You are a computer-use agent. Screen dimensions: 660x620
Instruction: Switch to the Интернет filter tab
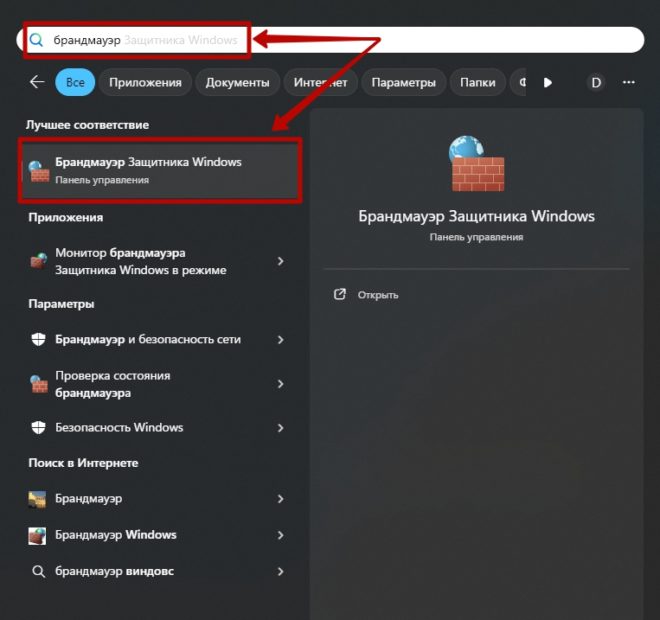tap(320, 82)
